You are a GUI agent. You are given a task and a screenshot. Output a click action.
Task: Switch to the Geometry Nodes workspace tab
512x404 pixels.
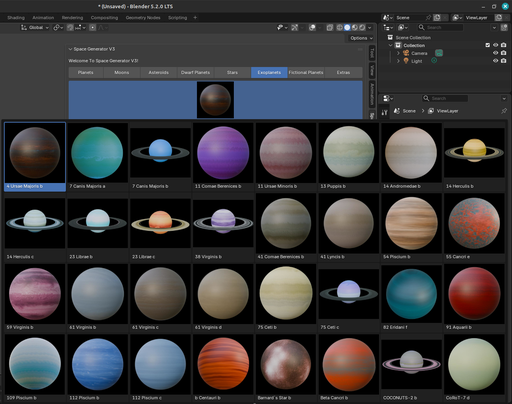143,18
